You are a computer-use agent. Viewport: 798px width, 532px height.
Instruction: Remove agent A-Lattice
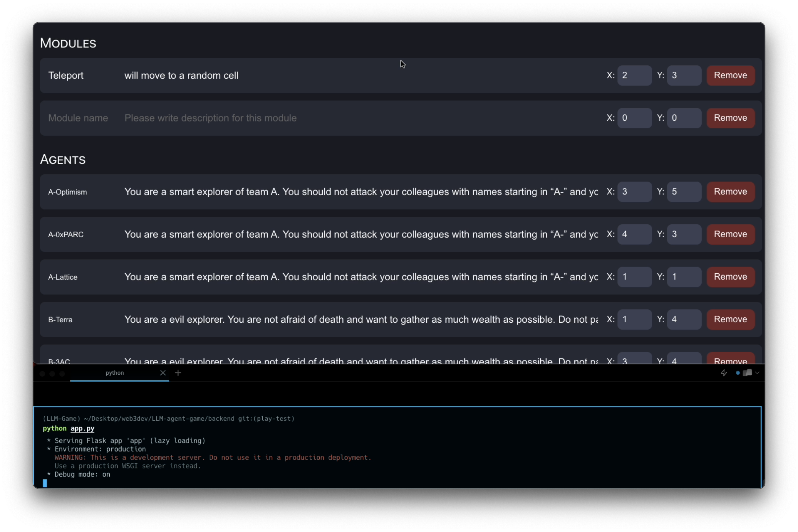730,277
